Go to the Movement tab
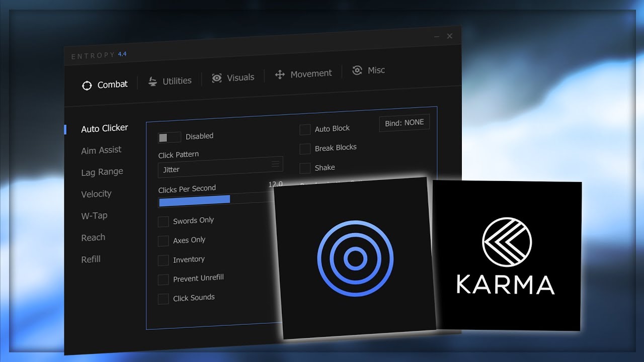The image size is (644, 362). (x=303, y=74)
